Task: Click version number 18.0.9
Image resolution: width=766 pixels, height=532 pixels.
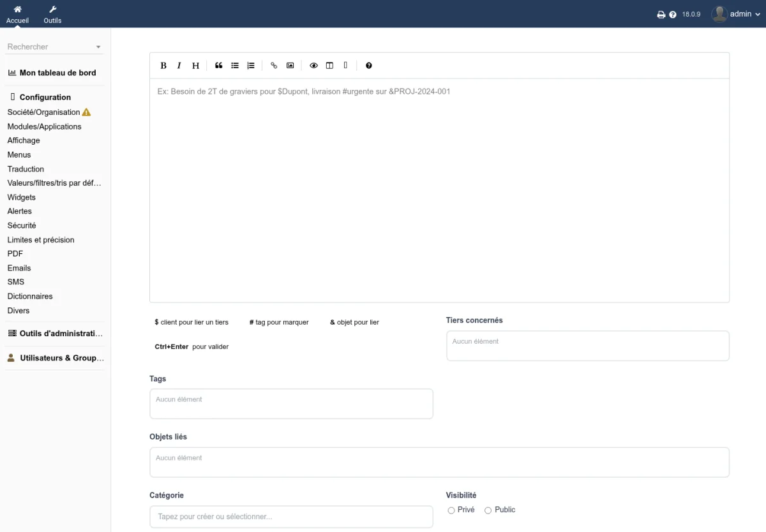Action: [691, 15]
